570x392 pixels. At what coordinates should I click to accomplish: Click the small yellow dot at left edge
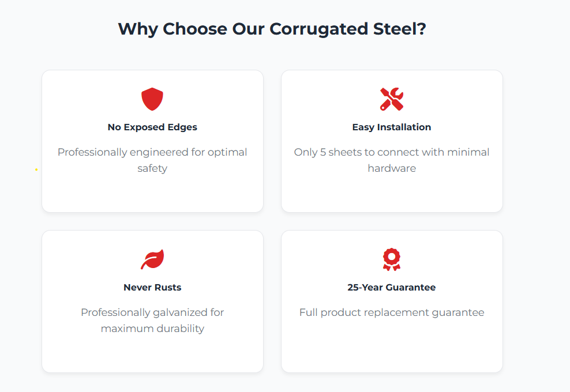(36, 169)
